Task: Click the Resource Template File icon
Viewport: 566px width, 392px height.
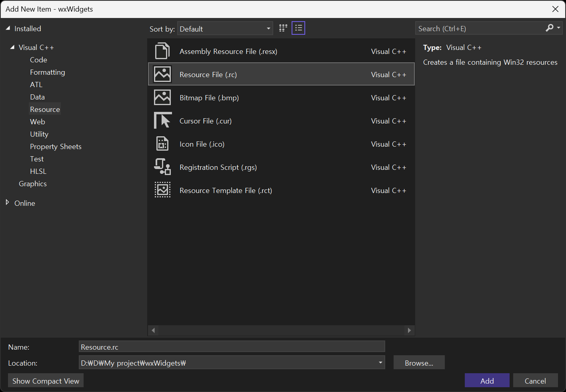Action: click(162, 190)
